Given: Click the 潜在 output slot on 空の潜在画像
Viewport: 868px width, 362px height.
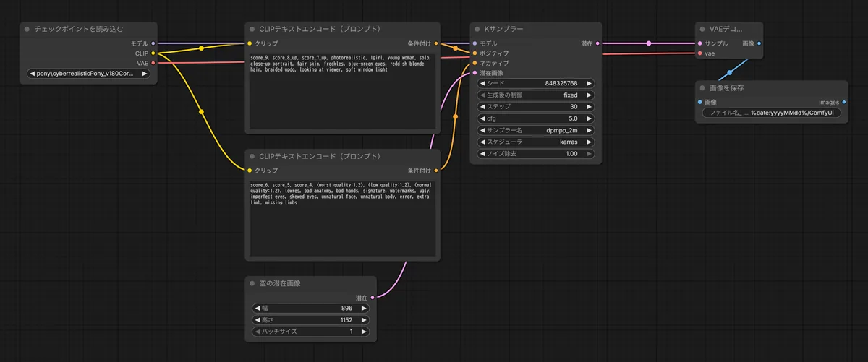Looking at the screenshot, I should click(373, 297).
